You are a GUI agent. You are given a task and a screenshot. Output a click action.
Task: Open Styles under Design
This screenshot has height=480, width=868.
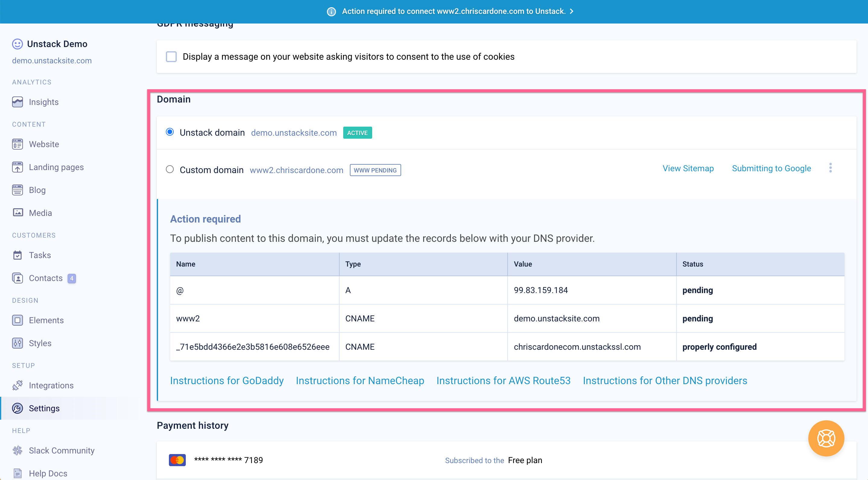pos(40,343)
